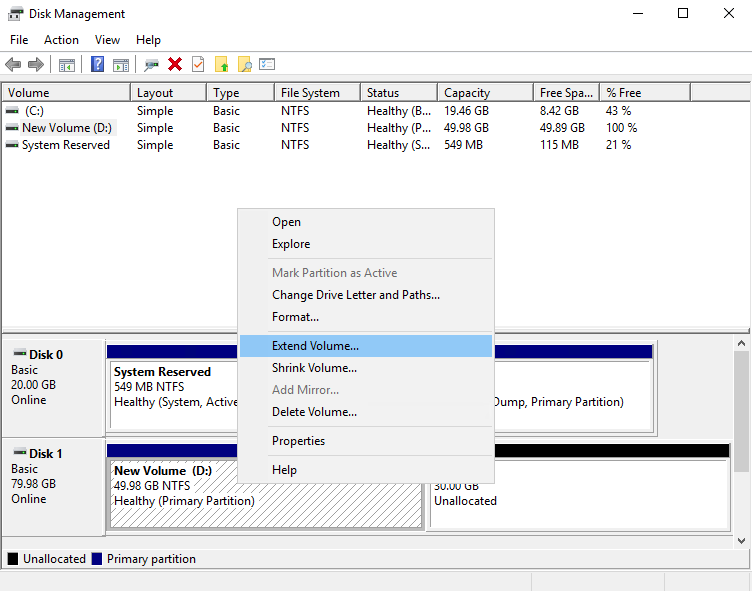Click the disk rescan magnifier toolbar icon
The width and height of the screenshot is (752, 591).
(152, 64)
